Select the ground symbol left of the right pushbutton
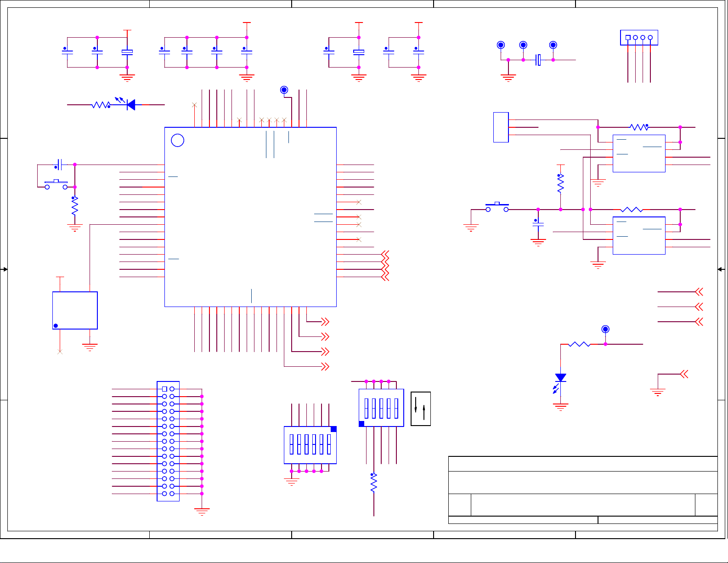The image size is (728, 563). pos(471,227)
